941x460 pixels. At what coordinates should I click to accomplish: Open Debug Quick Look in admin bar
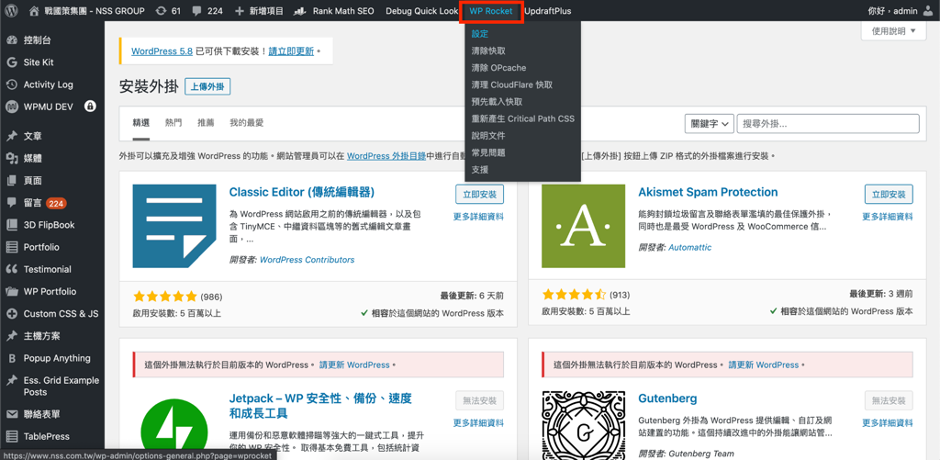pyautogui.click(x=421, y=11)
